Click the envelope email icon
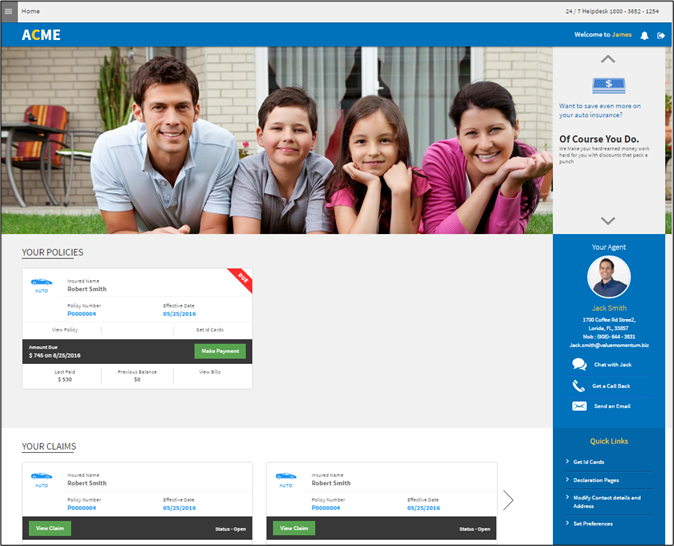 tap(579, 406)
